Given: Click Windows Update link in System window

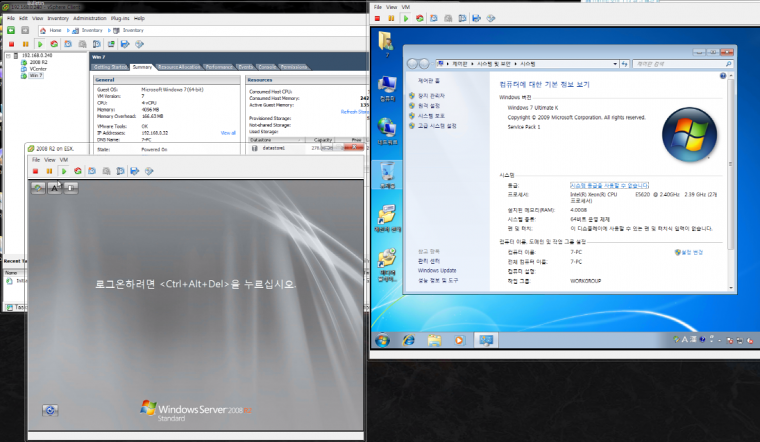Looking at the screenshot, I should tap(437, 270).
